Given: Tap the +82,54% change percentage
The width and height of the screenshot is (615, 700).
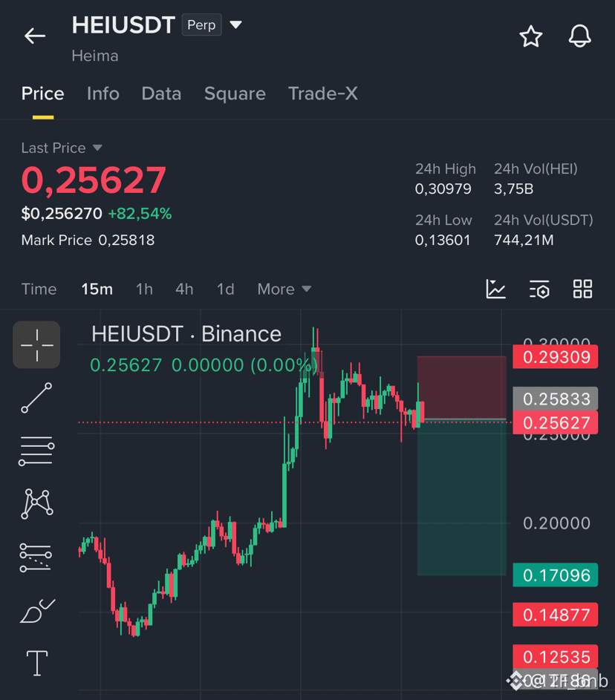Looking at the screenshot, I should (x=140, y=213).
